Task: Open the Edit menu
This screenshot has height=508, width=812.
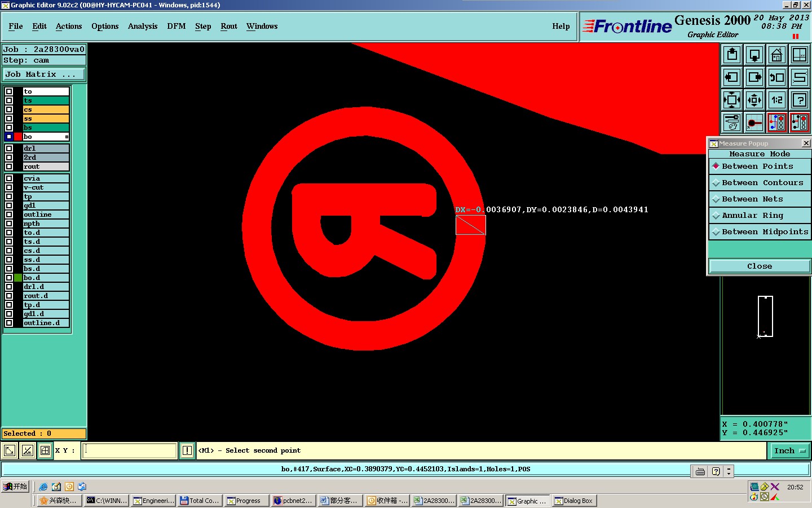Action: tap(39, 27)
